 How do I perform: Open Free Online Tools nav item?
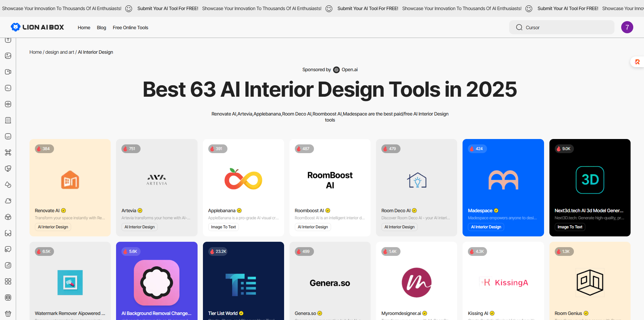pyautogui.click(x=130, y=28)
